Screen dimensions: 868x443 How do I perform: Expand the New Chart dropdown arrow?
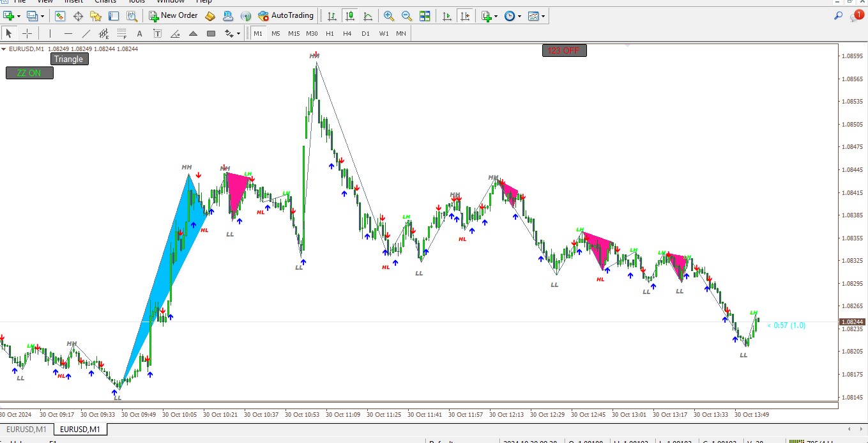[x=19, y=16]
